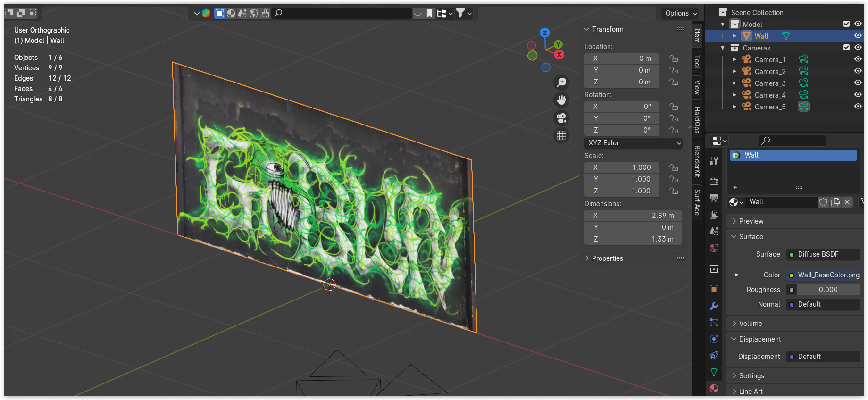The height and width of the screenshot is (400, 868).
Task: Collapse the Surface material panel
Action: (734, 237)
